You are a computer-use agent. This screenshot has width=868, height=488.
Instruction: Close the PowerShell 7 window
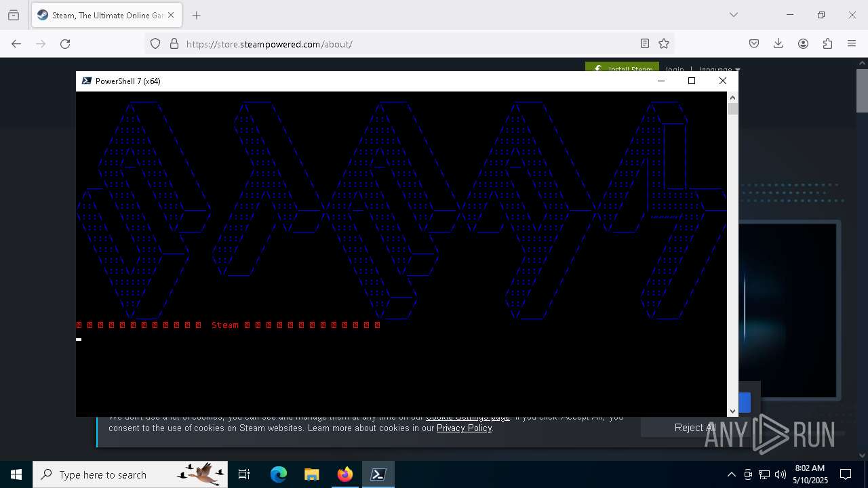click(x=723, y=81)
